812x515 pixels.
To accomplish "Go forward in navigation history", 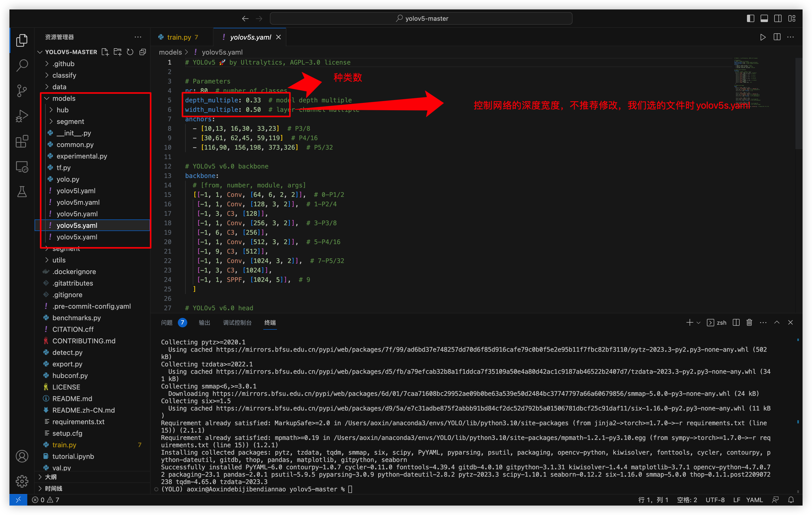I will [x=259, y=19].
